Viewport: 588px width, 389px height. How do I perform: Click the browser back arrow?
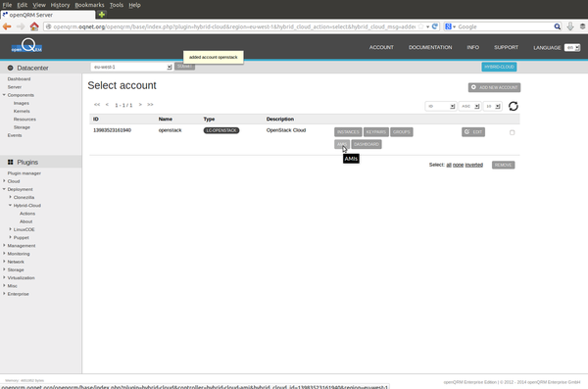[7, 26]
